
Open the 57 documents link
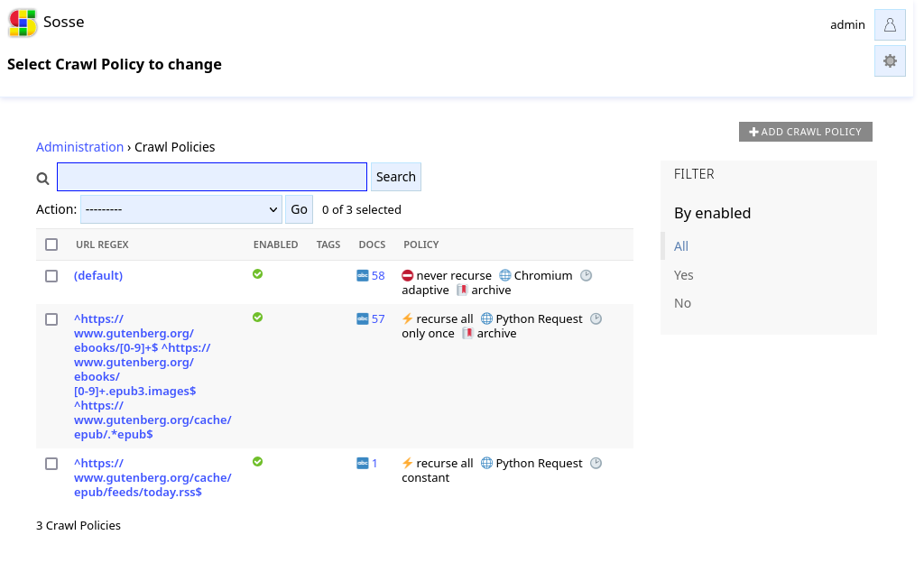378,319
